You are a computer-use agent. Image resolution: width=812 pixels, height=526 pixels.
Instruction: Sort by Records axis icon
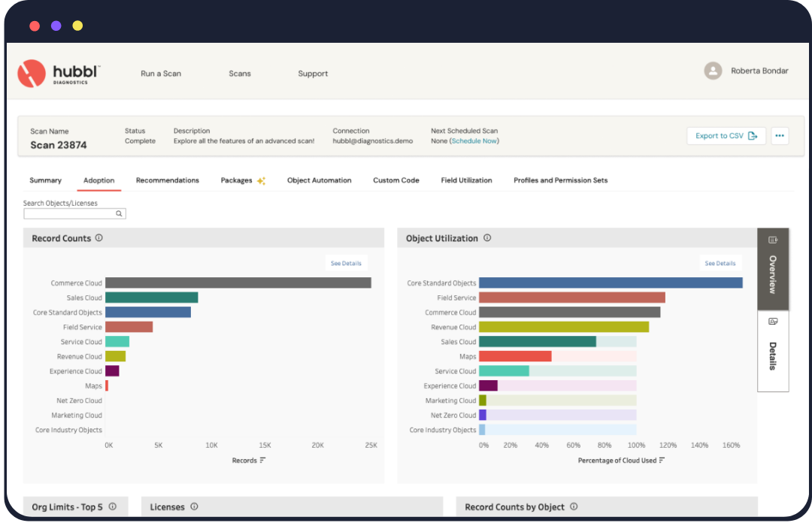tap(262, 460)
